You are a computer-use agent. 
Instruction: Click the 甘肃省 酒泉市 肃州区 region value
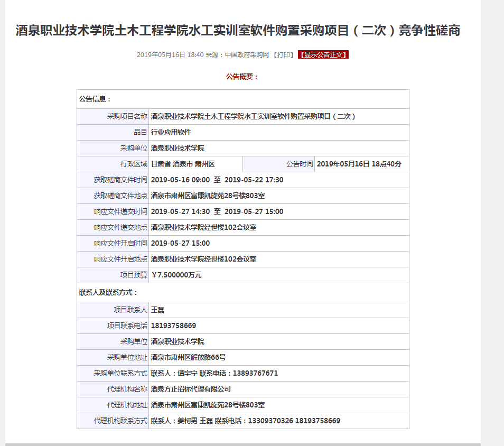(183, 164)
